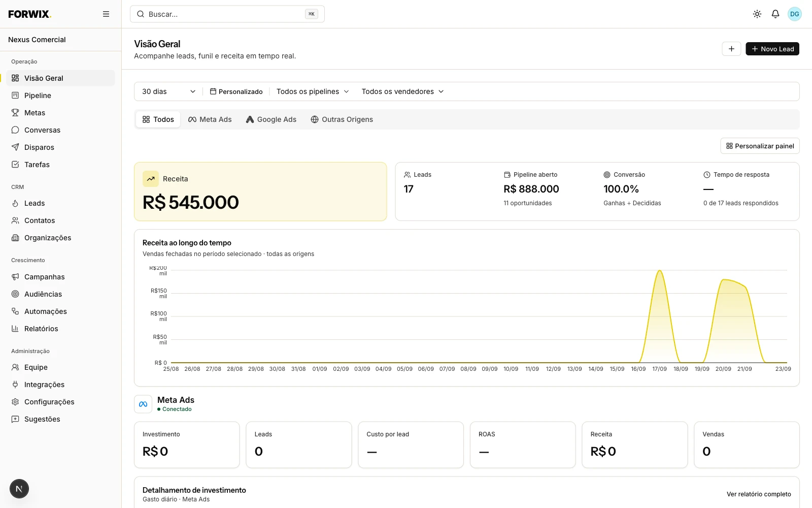Click the Audiências target icon
The image size is (812, 508).
coord(15,294)
